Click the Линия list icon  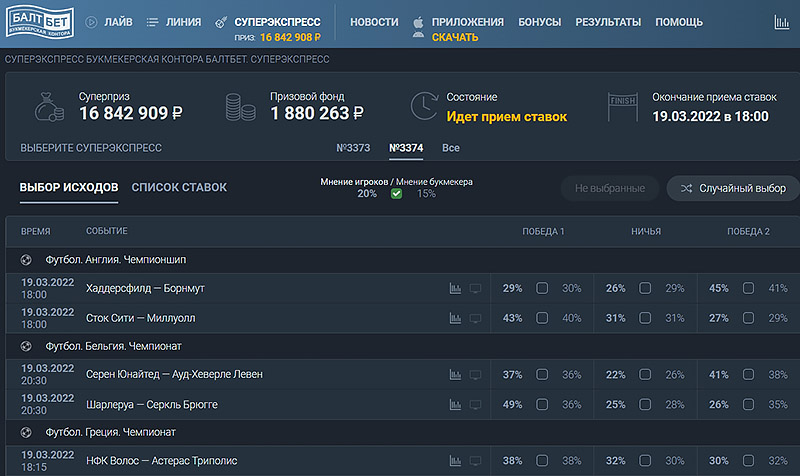point(152,22)
